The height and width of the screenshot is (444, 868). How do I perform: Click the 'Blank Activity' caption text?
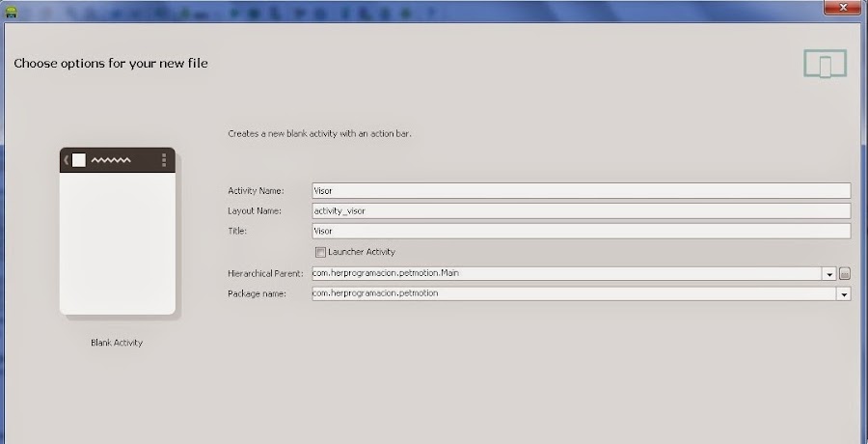(x=117, y=343)
